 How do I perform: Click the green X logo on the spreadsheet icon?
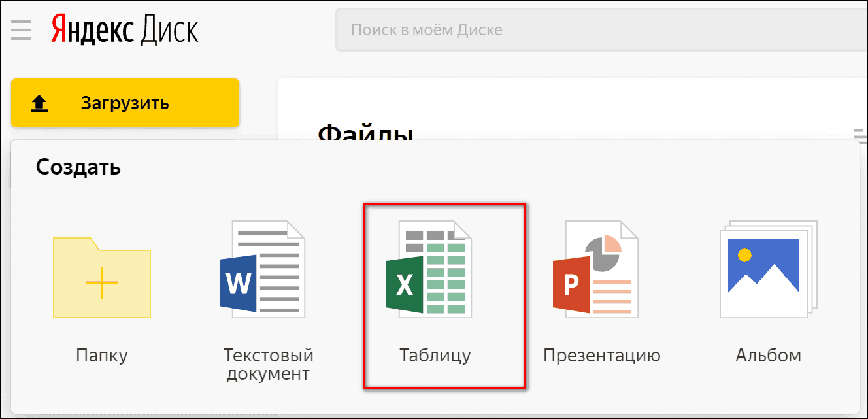tap(406, 286)
